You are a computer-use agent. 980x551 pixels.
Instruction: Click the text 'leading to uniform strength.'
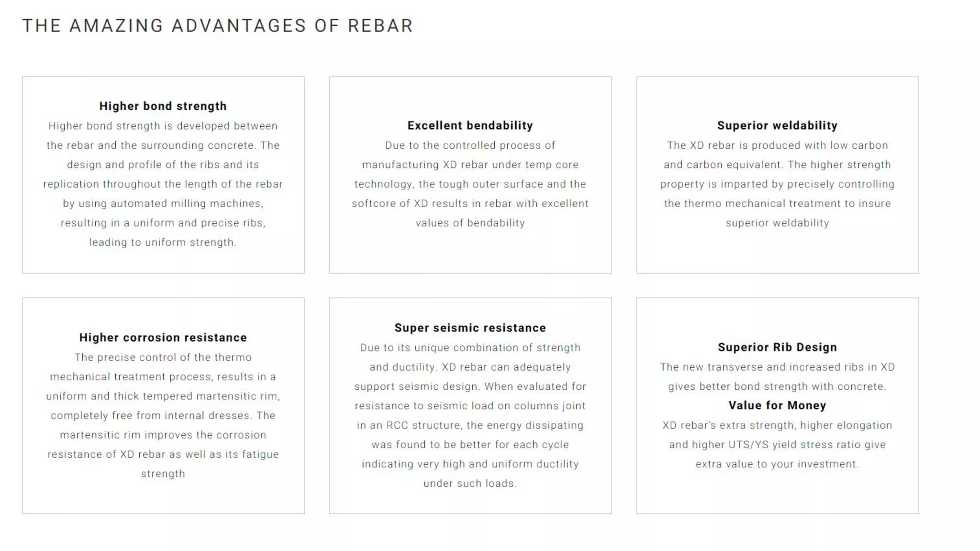163,242
